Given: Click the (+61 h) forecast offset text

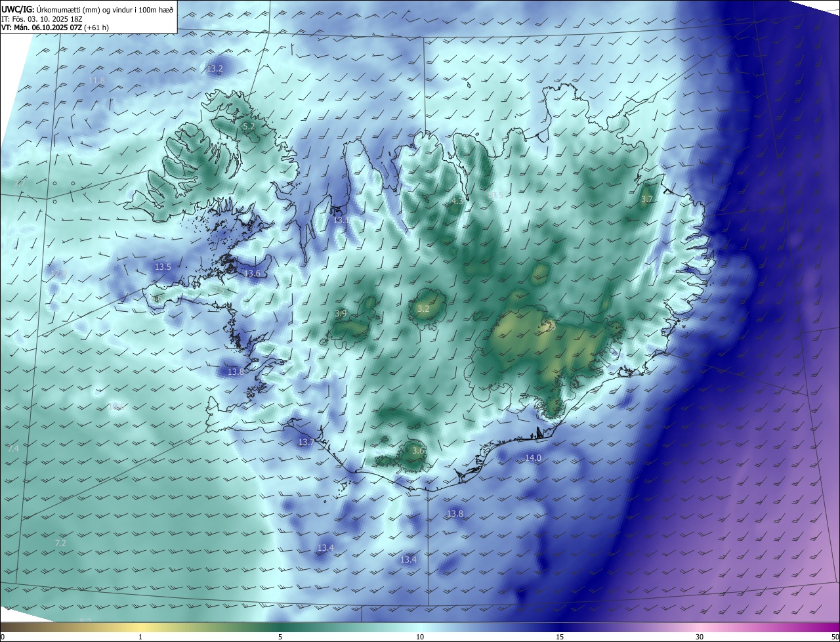Looking at the screenshot, I should click(x=97, y=28).
